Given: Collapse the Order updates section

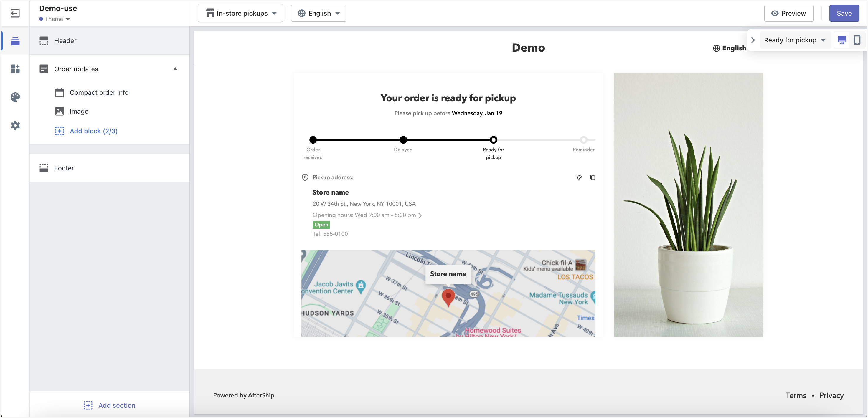Looking at the screenshot, I should 175,69.
